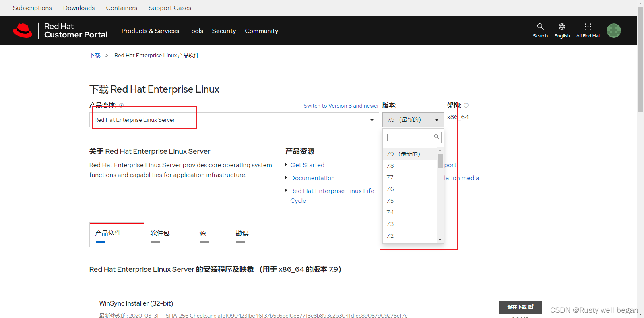
Task: Open Red Hat Enterprise Linux Life Cycle link
Action: coord(332,196)
